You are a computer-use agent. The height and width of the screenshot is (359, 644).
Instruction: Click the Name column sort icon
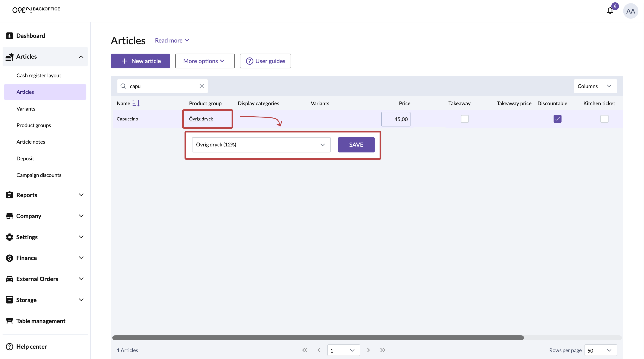pyautogui.click(x=136, y=103)
